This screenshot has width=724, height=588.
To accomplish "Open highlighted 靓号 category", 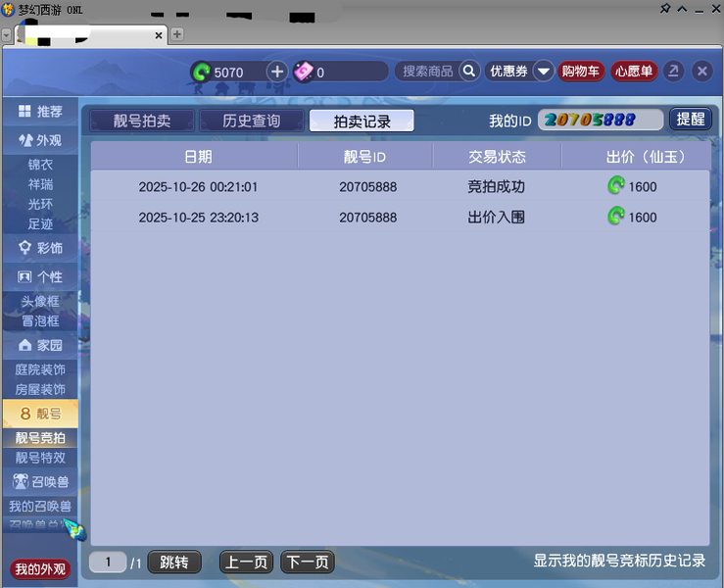I will click(x=40, y=414).
